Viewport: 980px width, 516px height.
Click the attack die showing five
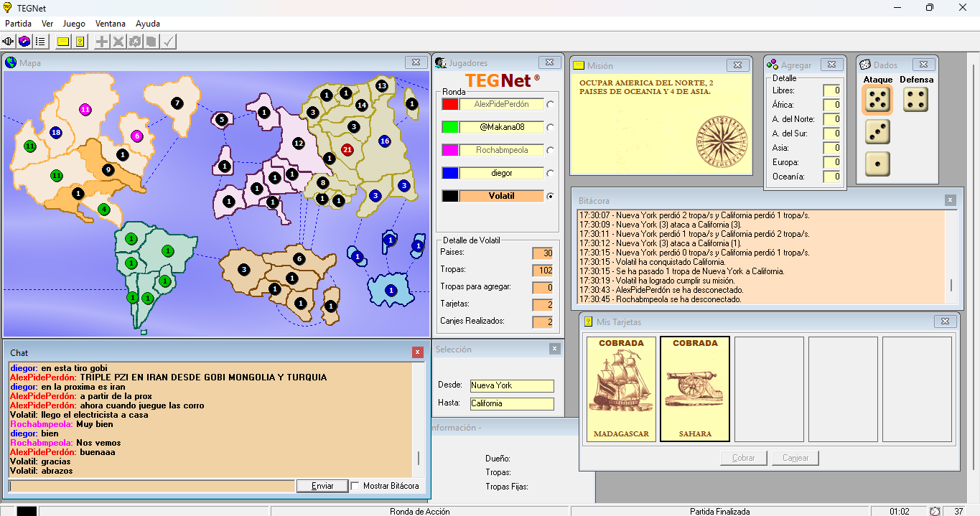[x=877, y=100]
